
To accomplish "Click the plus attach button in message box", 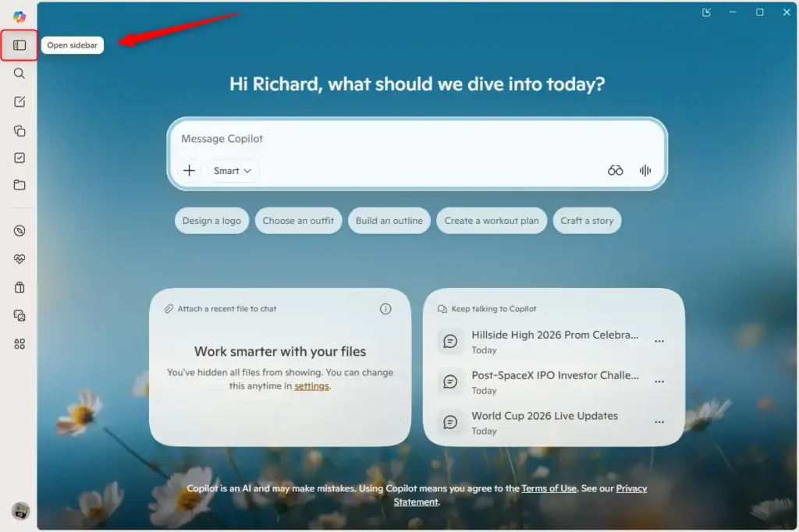I will tap(189, 170).
